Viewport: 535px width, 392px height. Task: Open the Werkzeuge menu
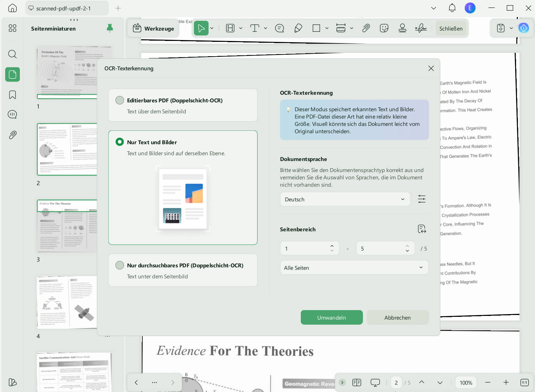point(153,28)
